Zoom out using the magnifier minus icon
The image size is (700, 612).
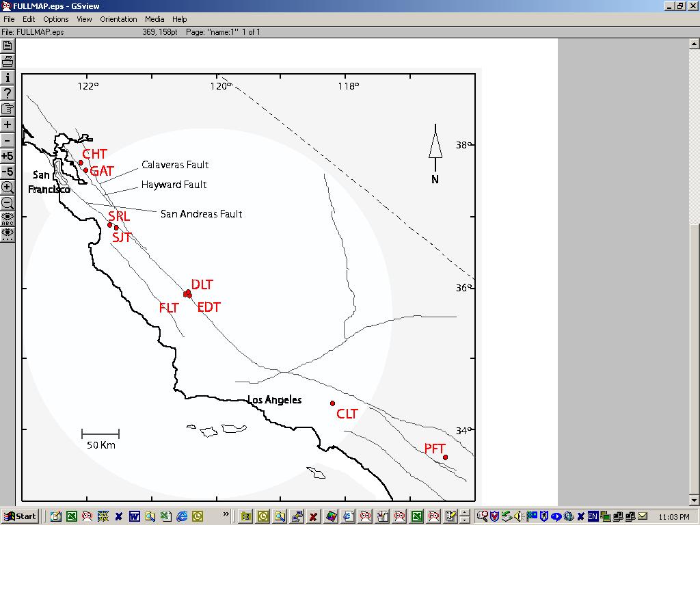coord(8,203)
